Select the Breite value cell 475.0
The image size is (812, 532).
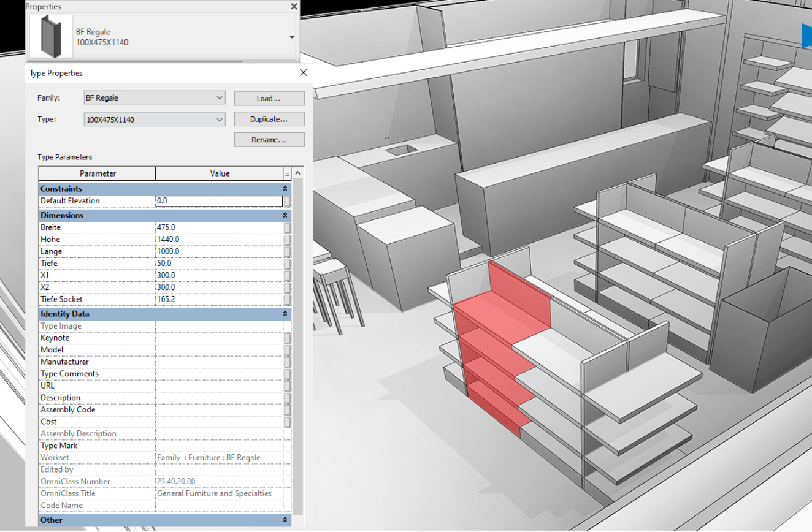(x=219, y=227)
